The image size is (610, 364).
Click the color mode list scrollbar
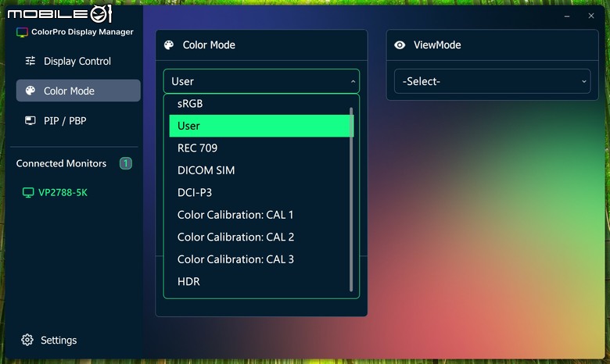coord(351,199)
